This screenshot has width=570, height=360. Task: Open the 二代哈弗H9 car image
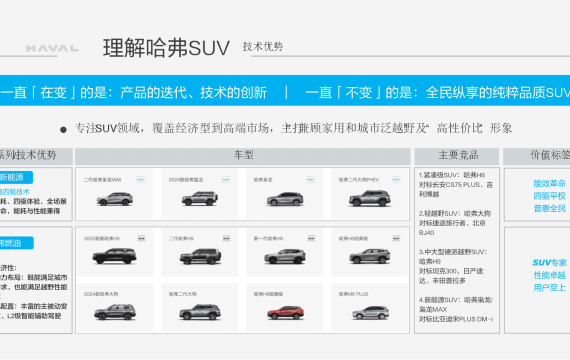pos(200,256)
